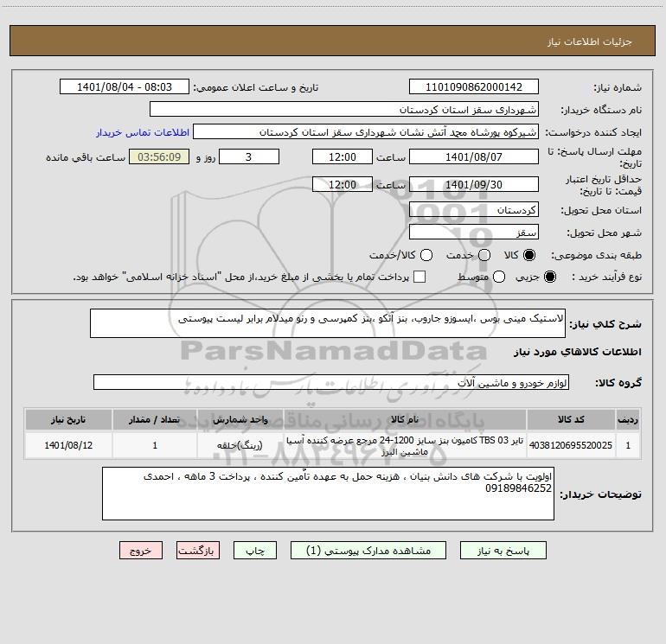Click the خروج exit button
666x644 pixels.
pos(141,551)
